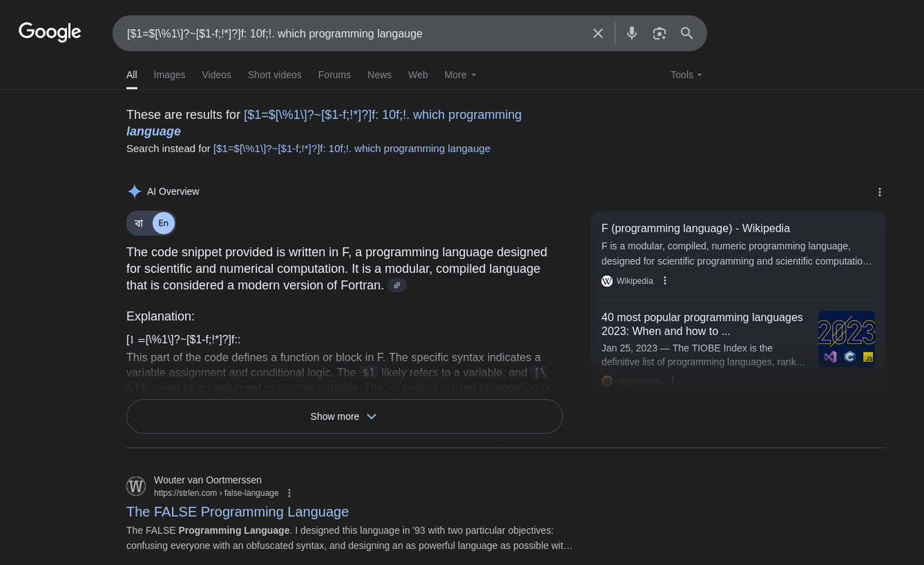Switch AI Overview language to Bengali
The height and width of the screenshot is (565, 924).
[x=139, y=223]
